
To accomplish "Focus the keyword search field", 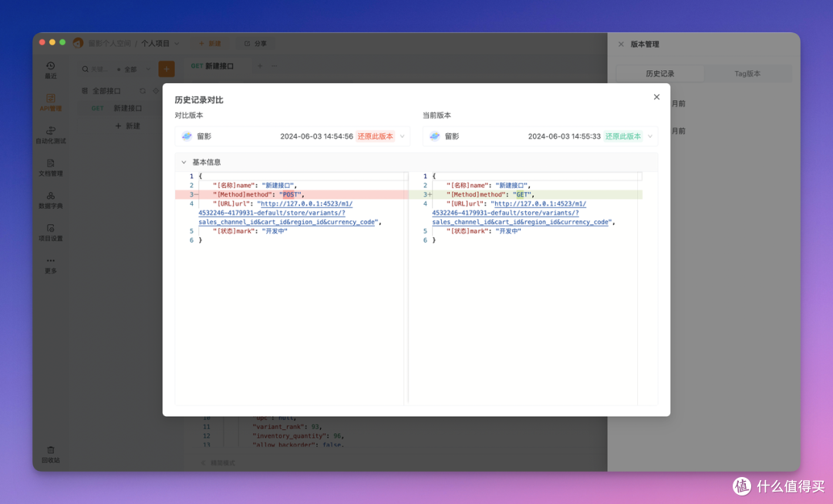I will coord(99,69).
